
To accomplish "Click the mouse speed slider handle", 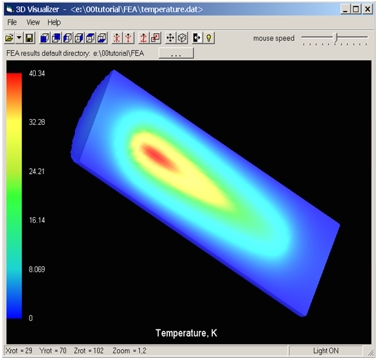I will point(336,38).
